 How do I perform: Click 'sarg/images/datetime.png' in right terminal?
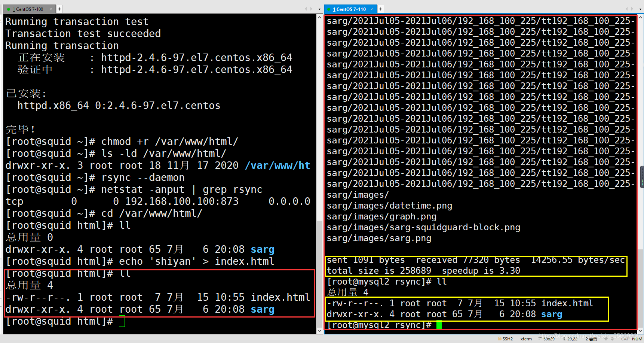pos(389,206)
